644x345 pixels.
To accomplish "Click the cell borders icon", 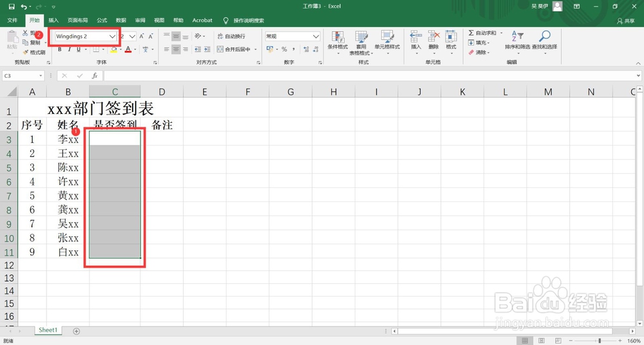I will (95, 50).
